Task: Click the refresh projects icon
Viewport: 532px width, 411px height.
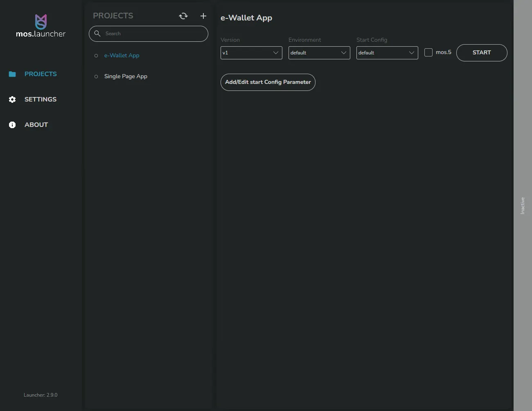Action: click(x=183, y=16)
